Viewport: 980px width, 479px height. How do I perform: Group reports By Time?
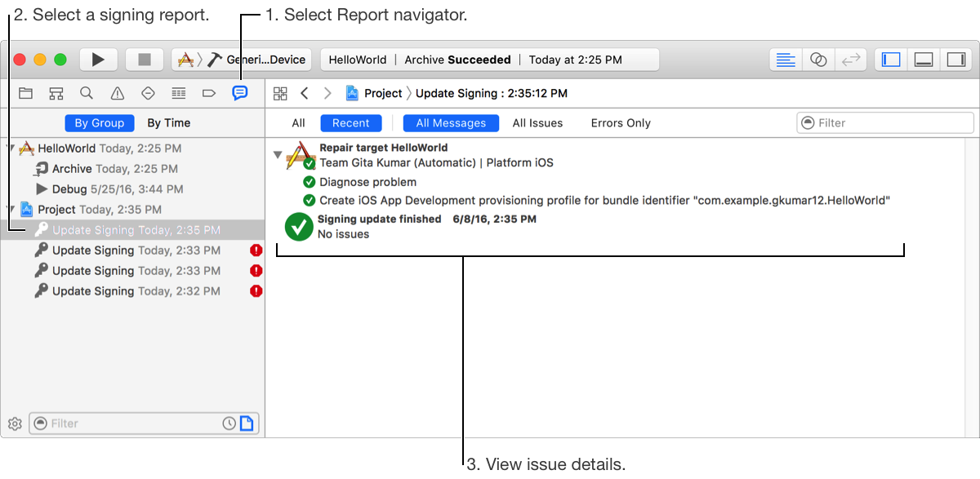pos(169,123)
